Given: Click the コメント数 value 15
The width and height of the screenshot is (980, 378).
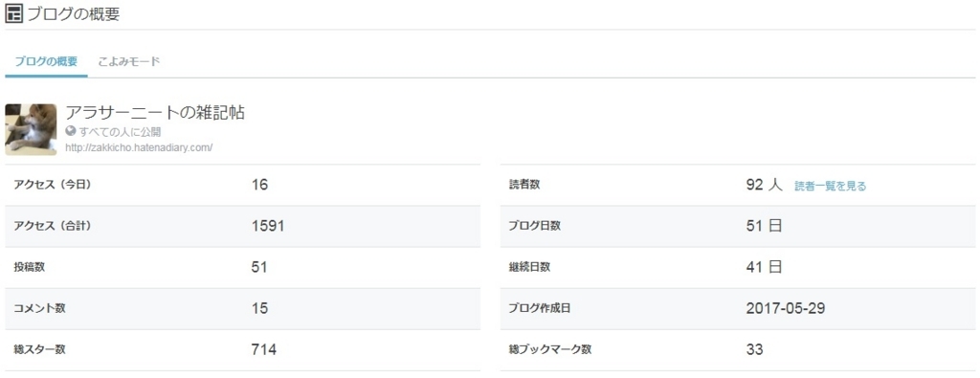Looking at the screenshot, I should point(259,308).
